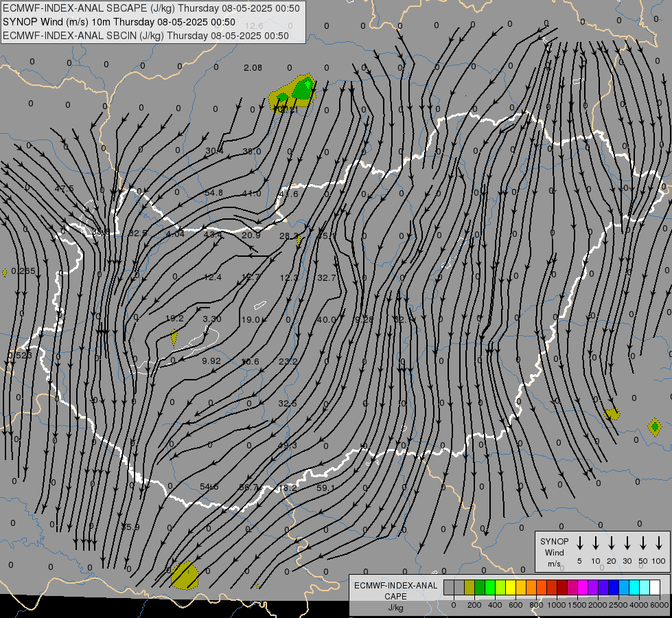Click the 6000 tick label on CAPE scale
This screenshot has width=672, height=618.
660,605
